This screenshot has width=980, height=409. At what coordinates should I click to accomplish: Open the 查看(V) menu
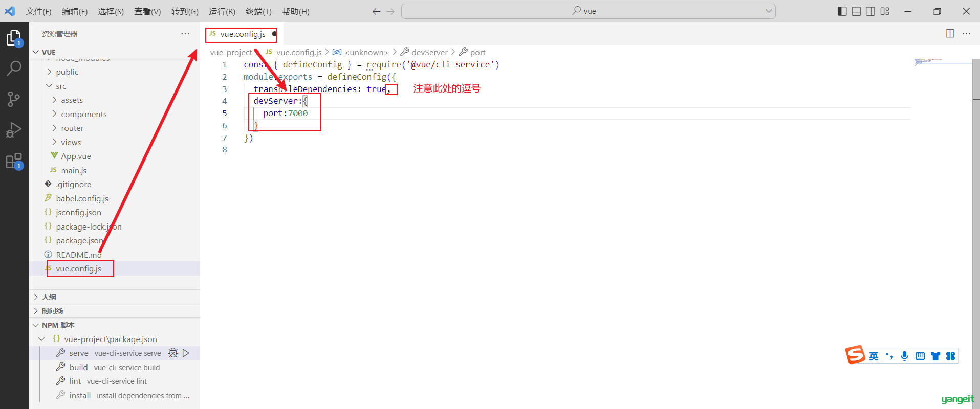[x=147, y=11]
